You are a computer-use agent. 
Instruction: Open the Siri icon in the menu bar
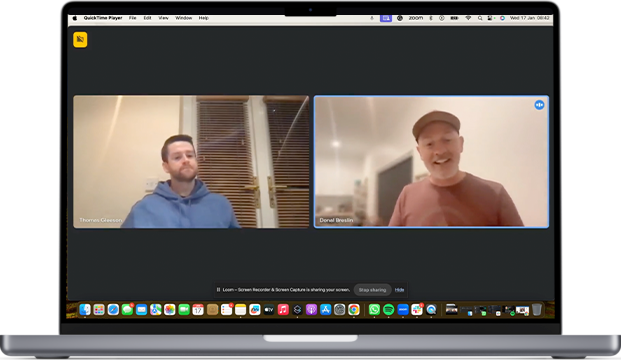502,18
